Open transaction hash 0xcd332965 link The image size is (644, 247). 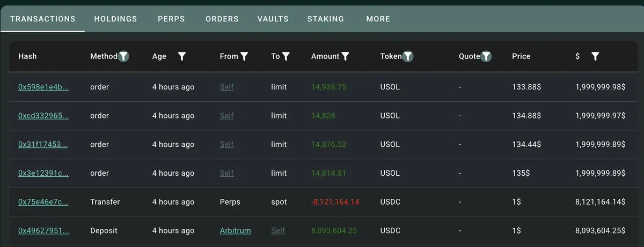[43, 116]
